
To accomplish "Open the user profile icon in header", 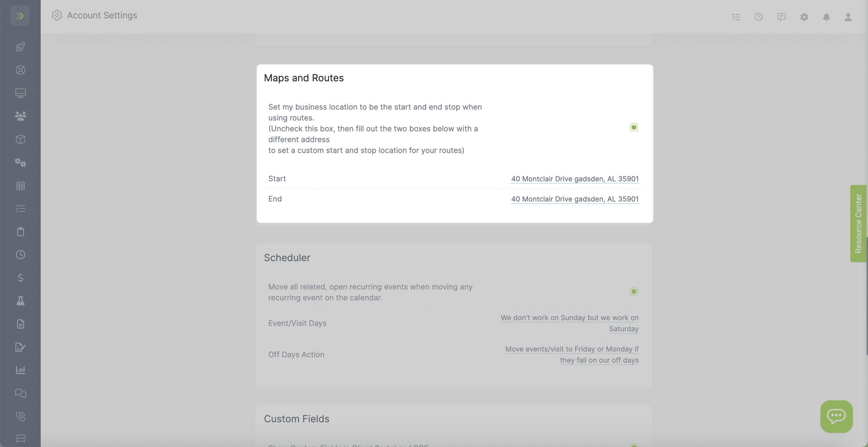I will pos(848,17).
